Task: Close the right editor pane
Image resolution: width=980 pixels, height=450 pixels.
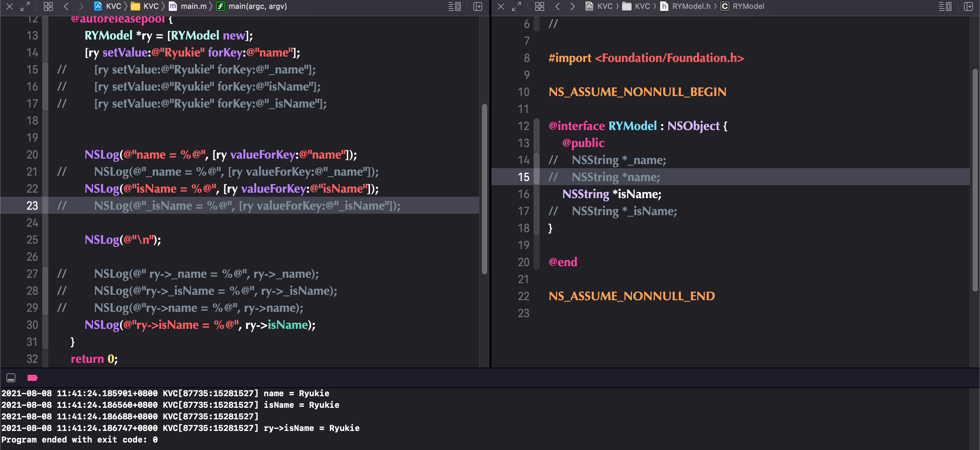Action: (x=501, y=6)
